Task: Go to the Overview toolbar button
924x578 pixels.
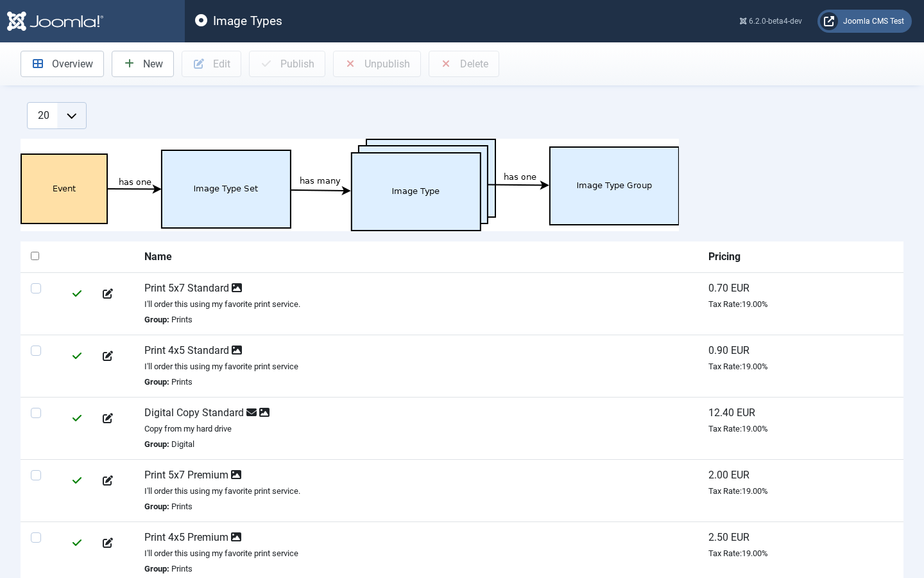Action: (x=62, y=64)
